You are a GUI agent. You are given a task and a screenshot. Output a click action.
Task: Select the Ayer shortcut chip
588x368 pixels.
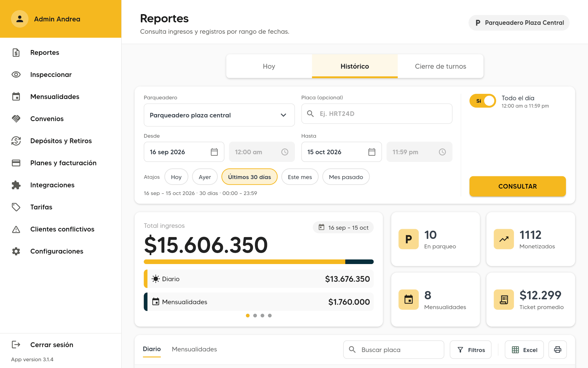click(205, 177)
